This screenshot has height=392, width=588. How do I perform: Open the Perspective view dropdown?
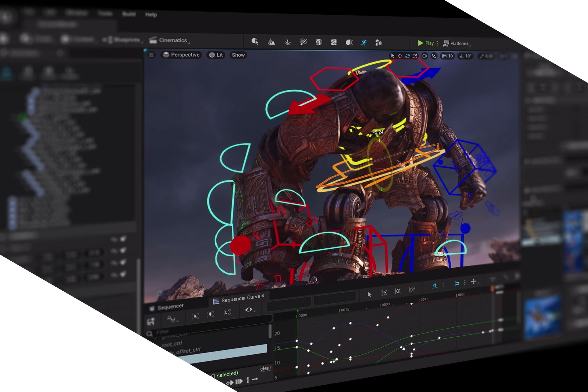[x=181, y=55]
